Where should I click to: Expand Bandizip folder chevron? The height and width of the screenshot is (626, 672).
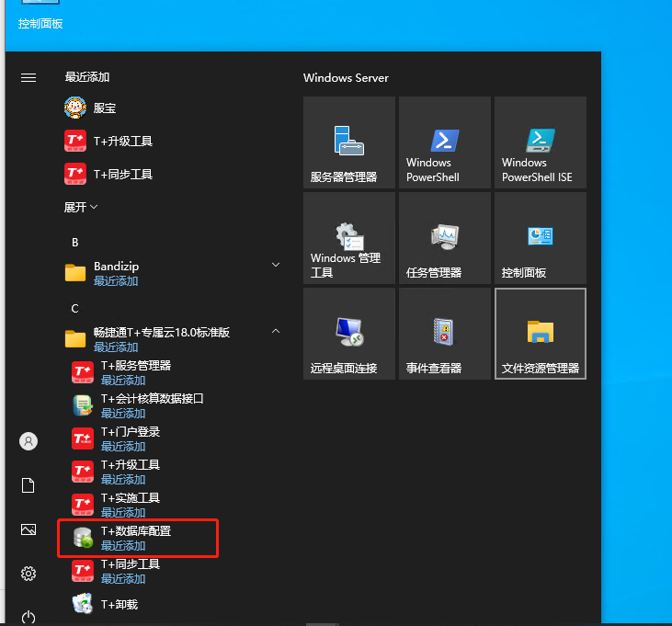(276, 265)
